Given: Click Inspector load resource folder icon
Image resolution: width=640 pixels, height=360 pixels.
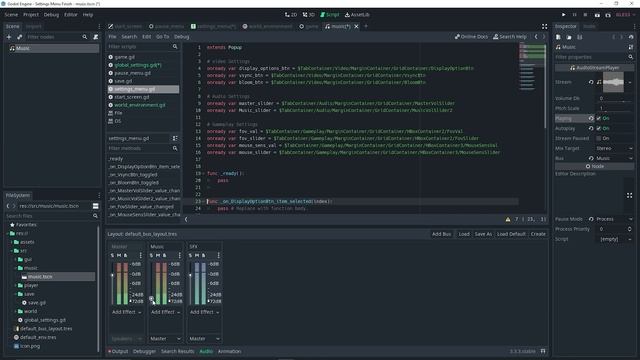Looking at the screenshot, I should (569, 37).
